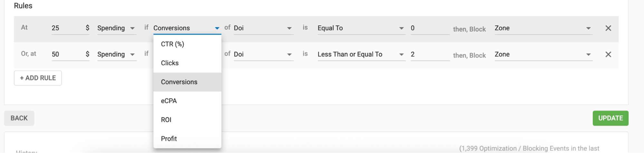This screenshot has width=644, height=153.
Task: Collapse the Conversions dropdown arrow in first rule
Action: 217,28
